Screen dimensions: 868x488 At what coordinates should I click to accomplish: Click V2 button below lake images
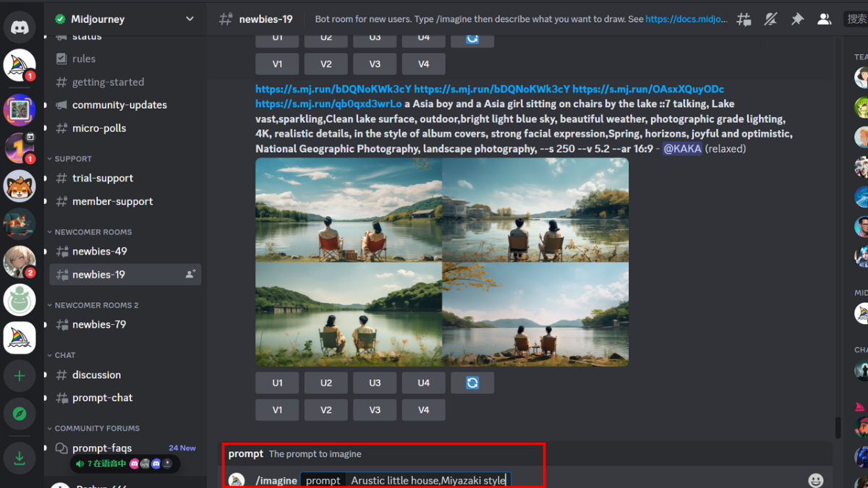pos(326,410)
